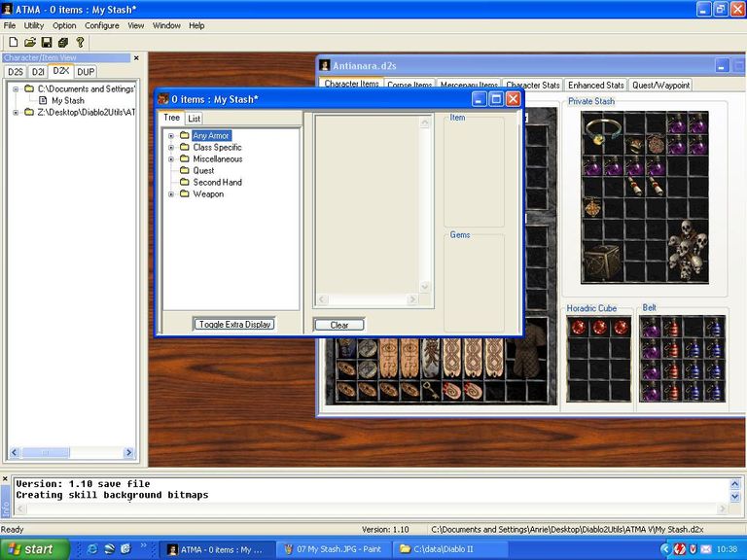This screenshot has width=747, height=560.
Task: Open the Corpse Items tab
Action: [x=409, y=85]
